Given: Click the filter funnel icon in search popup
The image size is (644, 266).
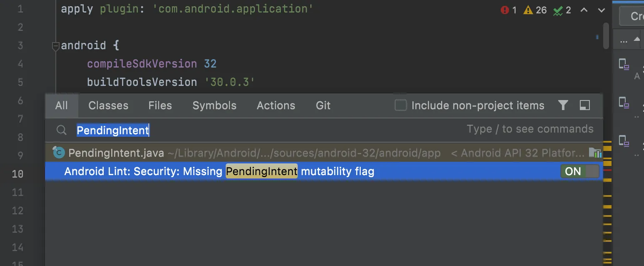Looking at the screenshot, I should pos(563,105).
